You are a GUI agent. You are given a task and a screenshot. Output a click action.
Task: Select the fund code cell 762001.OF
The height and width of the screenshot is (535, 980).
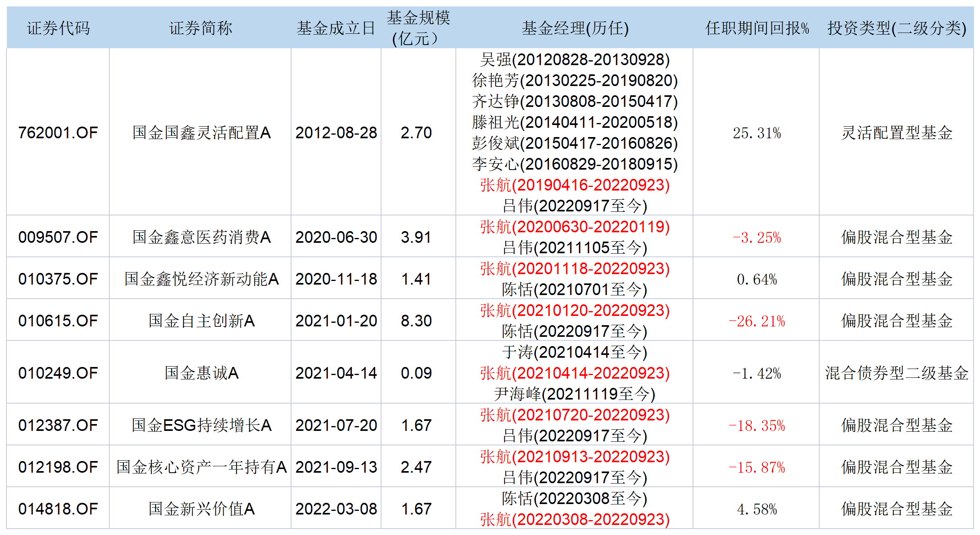(58, 133)
